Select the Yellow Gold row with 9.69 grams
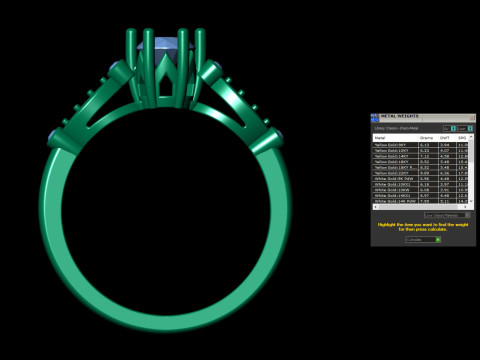480x360 pixels. pyautogui.click(x=421, y=173)
